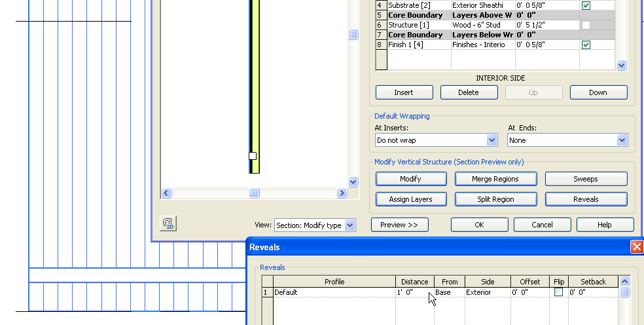Click the Reveals table scroll up arrow
The image size is (644, 325).
624,281
